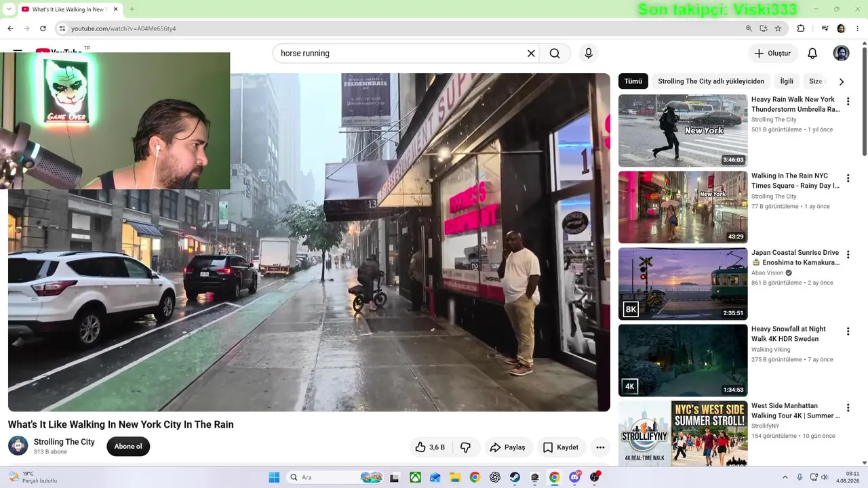Click the zoom magnifier in the address bar
Viewport: 868px width, 488px height.
click(749, 28)
